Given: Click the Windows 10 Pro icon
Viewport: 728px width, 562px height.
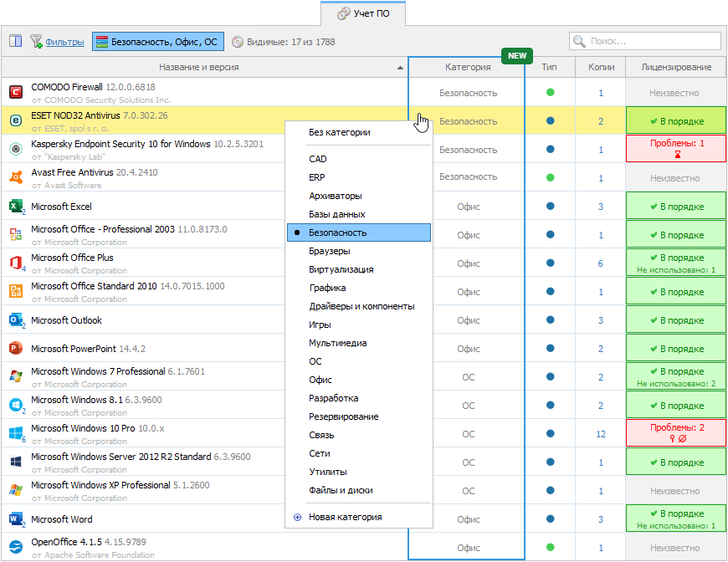Looking at the screenshot, I should point(17,434).
